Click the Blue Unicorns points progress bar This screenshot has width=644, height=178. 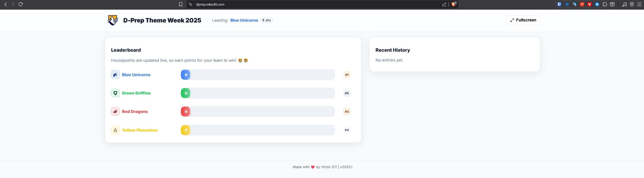coord(258,75)
